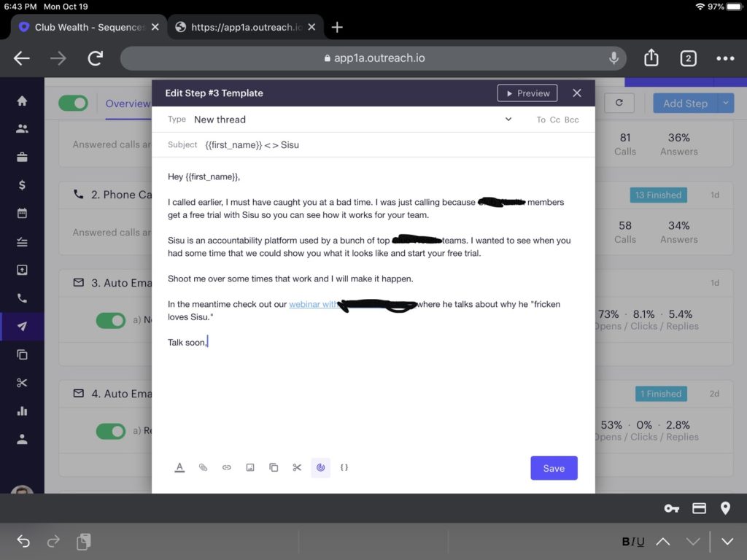
Task: Open the webinar link in email body
Action: point(312,304)
